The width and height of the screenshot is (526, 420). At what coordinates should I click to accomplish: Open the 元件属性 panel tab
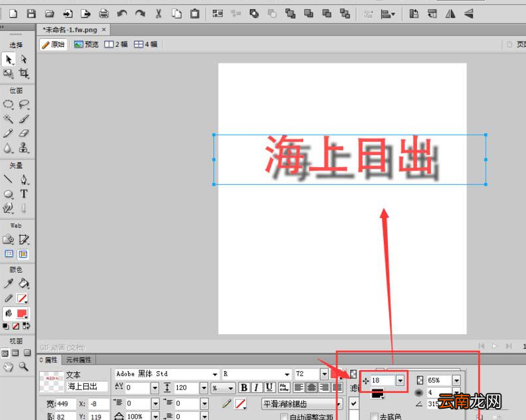[79, 360]
